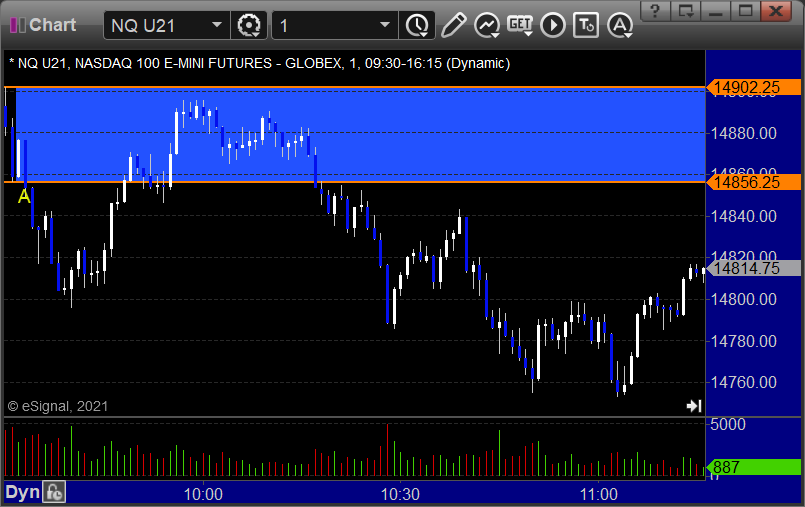Close the chart window
The height and width of the screenshot is (507, 805).
click(776, 11)
